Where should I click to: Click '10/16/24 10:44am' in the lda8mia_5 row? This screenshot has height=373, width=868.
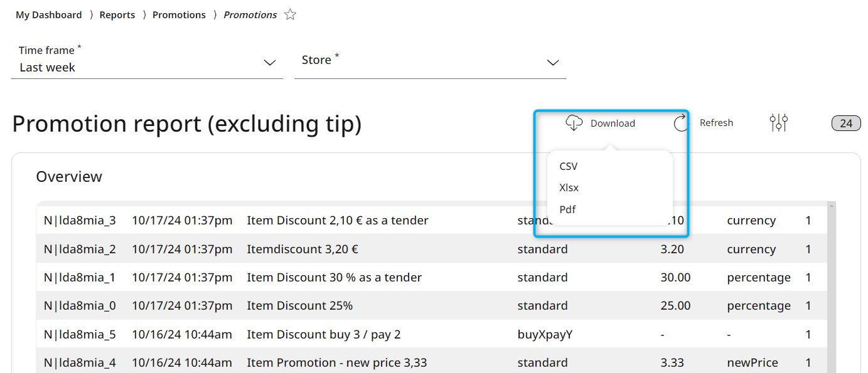pyautogui.click(x=182, y=334)
